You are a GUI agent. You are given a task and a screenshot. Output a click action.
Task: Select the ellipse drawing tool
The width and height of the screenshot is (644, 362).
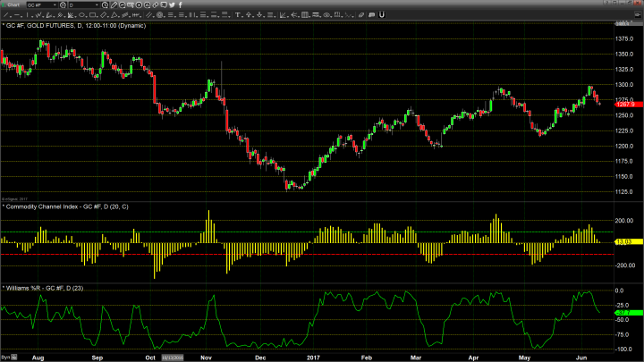pyautogui.click(x=81, y=15)
